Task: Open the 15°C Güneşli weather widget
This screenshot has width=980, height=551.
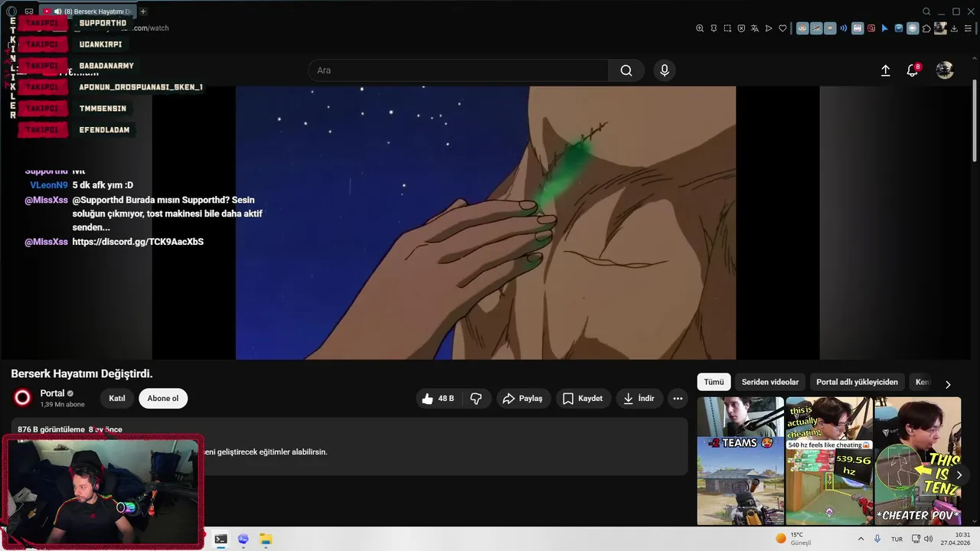Action: [x=793, y=539]
